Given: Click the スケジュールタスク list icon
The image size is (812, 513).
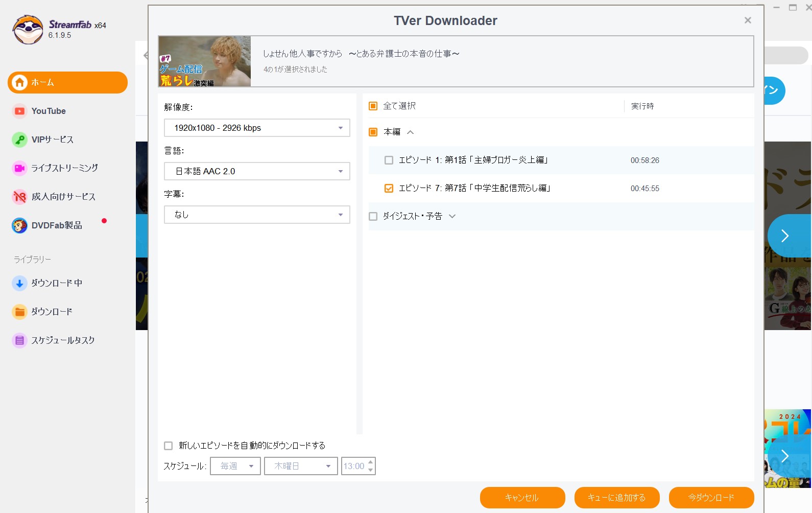Looking at the screenshot, I should 19,340.
